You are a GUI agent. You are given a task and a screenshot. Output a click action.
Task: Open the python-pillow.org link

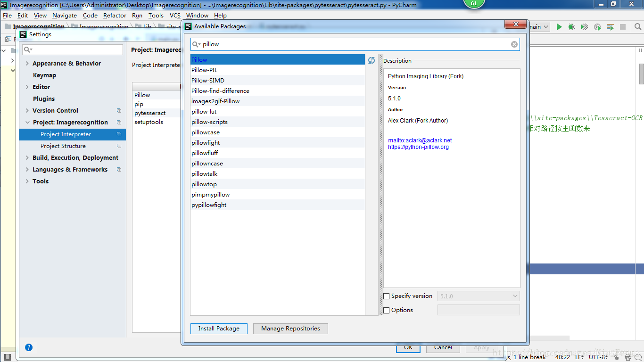[418, 147]
